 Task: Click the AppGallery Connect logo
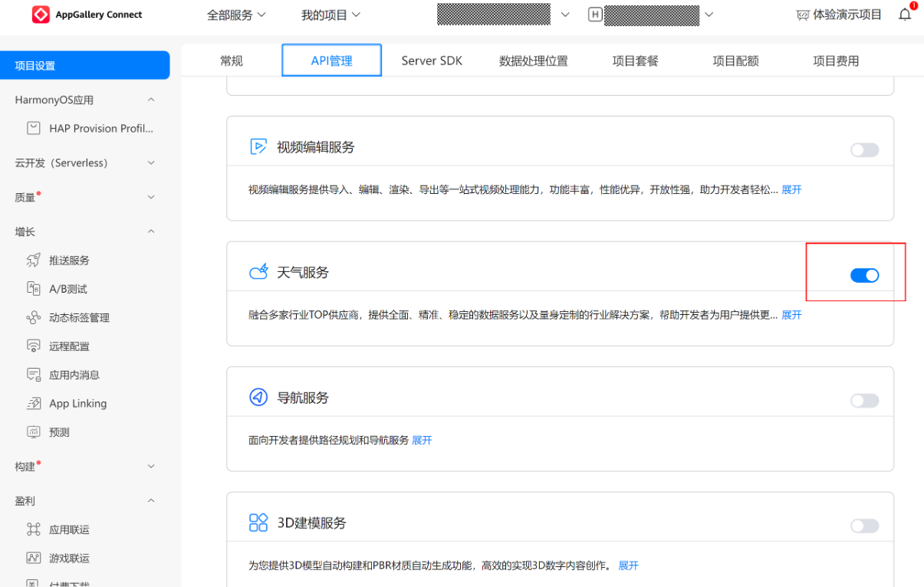pyautogui.click(x=41, y=15)
